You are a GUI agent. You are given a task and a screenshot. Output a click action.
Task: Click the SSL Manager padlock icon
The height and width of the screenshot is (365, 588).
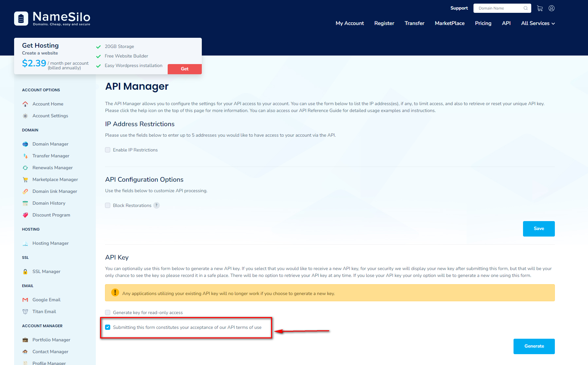click(x=25, y=271)
